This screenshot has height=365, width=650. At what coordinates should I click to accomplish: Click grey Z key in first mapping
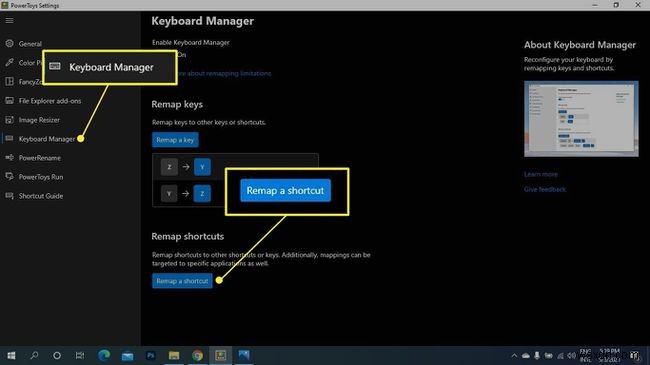coord(169,167)
